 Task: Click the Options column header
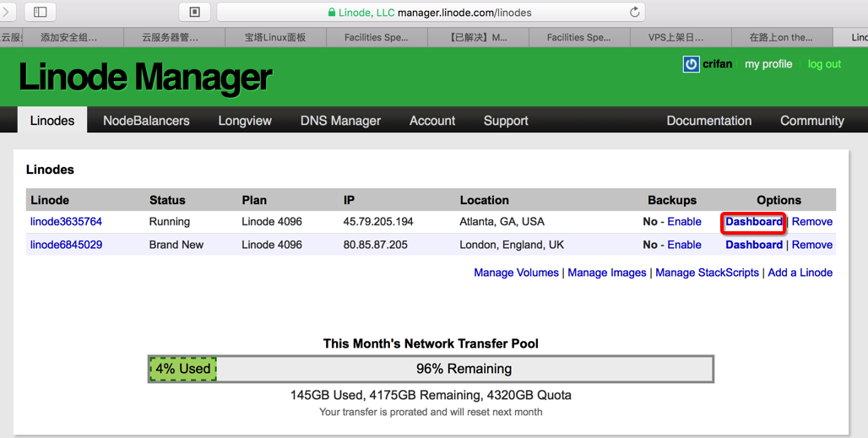click(x=778, y=200)
